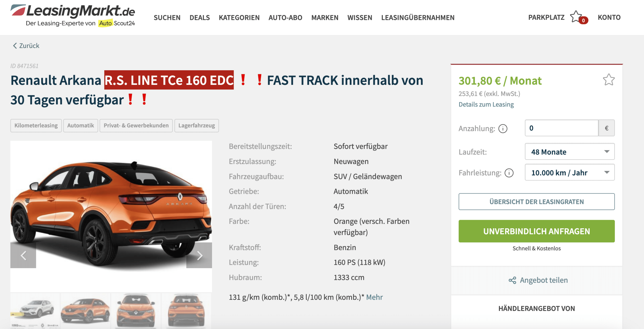Image resolution: width=644 pixels, height=329 pixels.
Task: Click the Anzahlung amount input field
Action: click(x=561, y=128)
